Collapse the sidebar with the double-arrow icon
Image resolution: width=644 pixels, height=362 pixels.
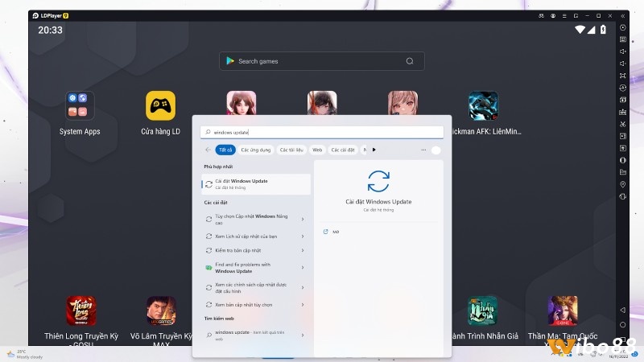[622, 15]
